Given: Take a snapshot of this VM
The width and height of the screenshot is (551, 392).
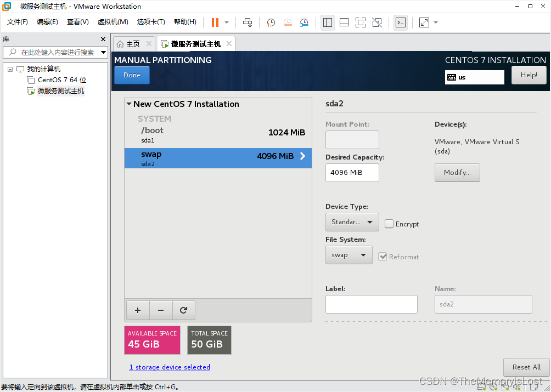Looking at the screenshot, I should [271, 22].
